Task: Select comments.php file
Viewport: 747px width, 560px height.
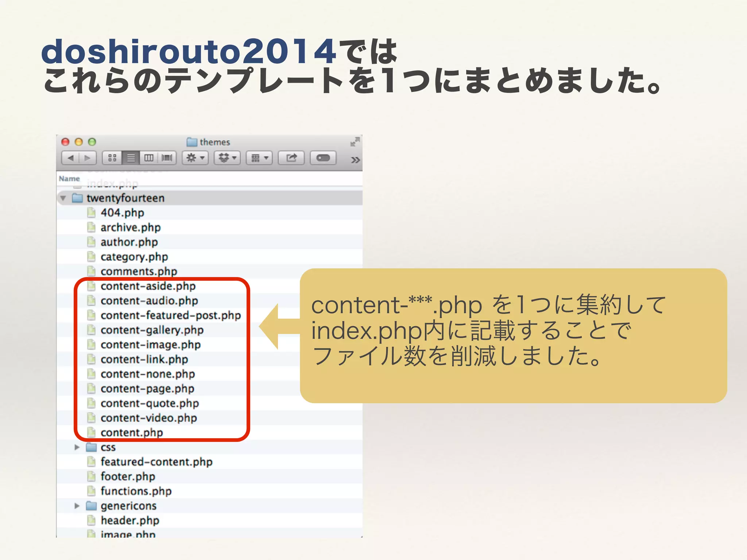Action: pyautogui.click(x=139, y=272)
